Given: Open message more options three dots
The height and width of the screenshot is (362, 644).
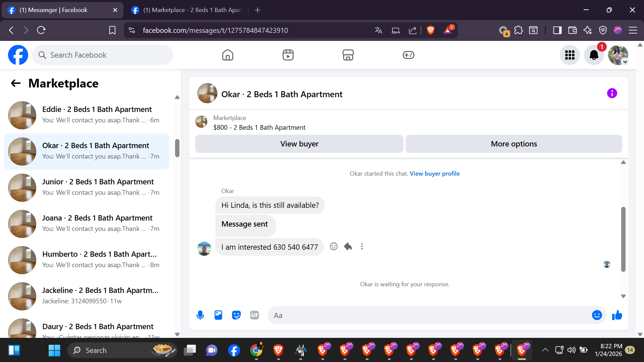Looking at the screenshot, I should 362,247.
